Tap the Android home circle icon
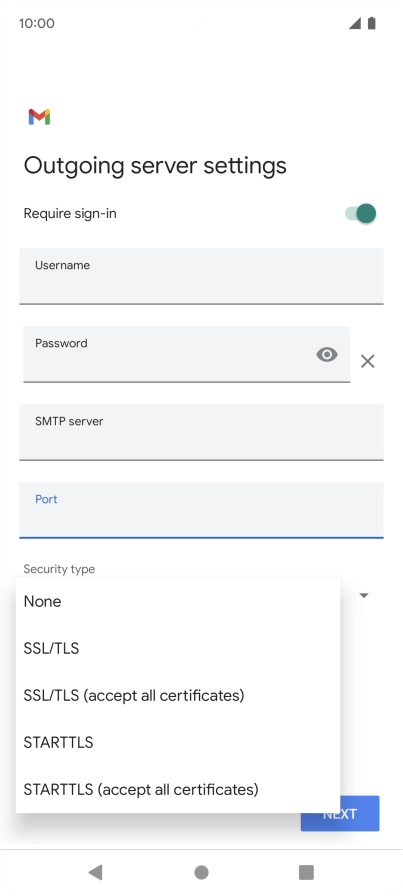Screen dimensions: 403x896 tap(201, 872)
